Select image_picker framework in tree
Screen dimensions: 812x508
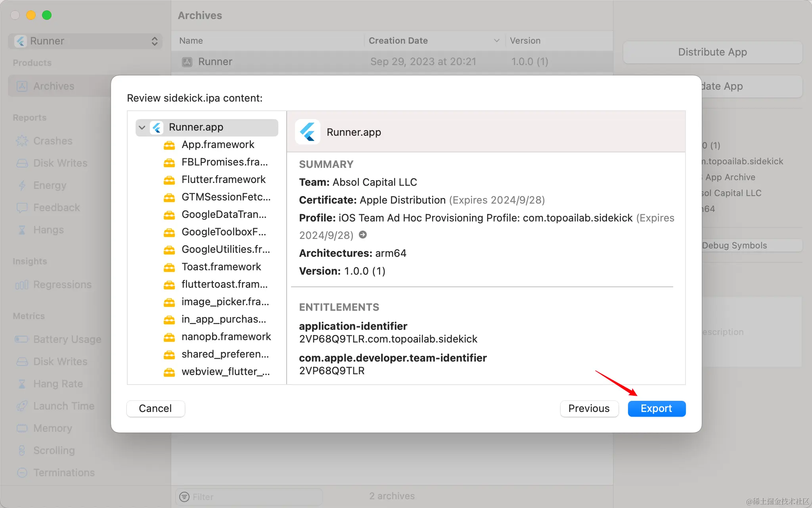tap(225, 302)
